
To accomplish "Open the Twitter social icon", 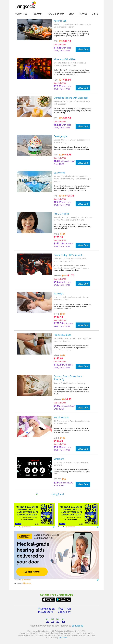I will (53, 620).
